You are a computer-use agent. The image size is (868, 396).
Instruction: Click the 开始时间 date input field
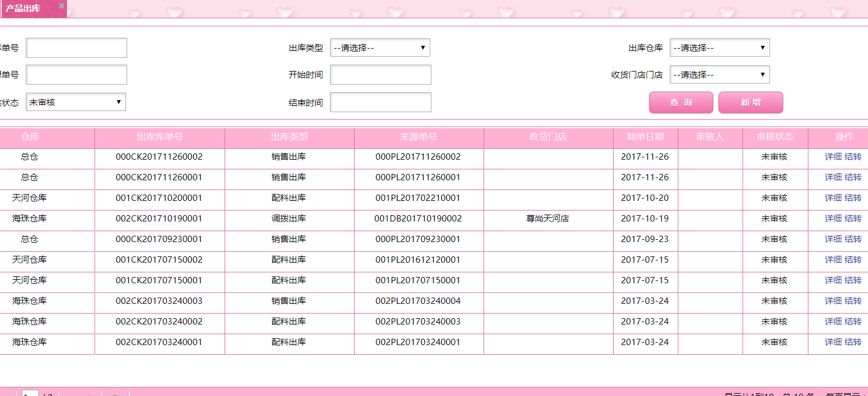click(x=380, y=74)
